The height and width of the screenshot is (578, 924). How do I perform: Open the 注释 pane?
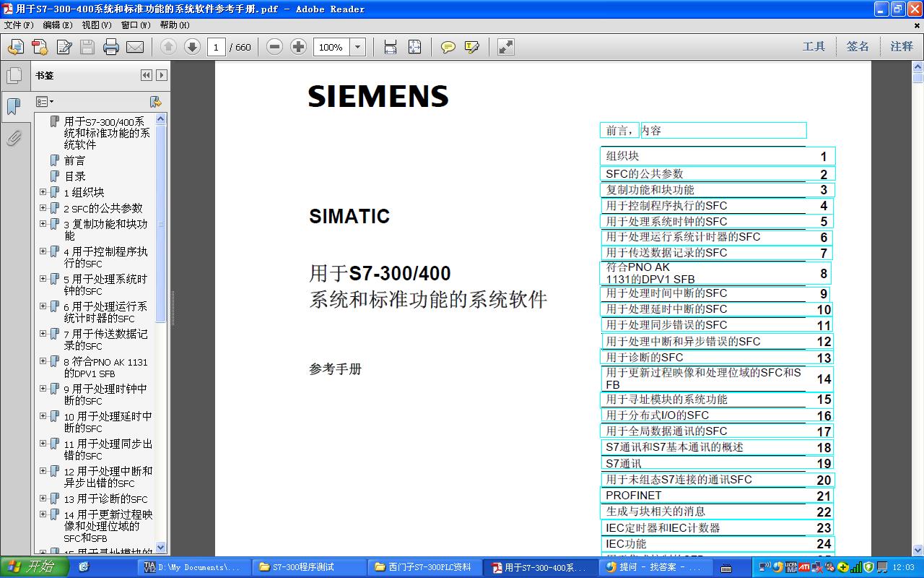pos(902,47)
